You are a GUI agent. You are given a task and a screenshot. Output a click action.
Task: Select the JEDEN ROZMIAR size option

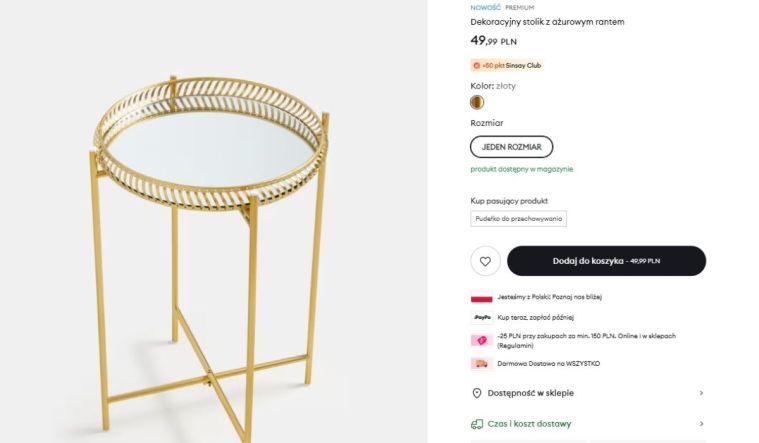(511, 147)
